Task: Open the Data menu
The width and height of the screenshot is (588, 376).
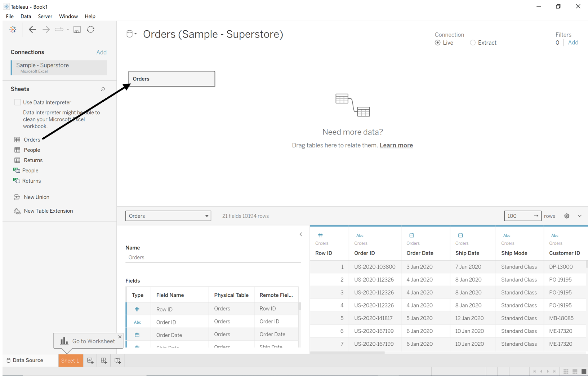Action: [26, 16]
